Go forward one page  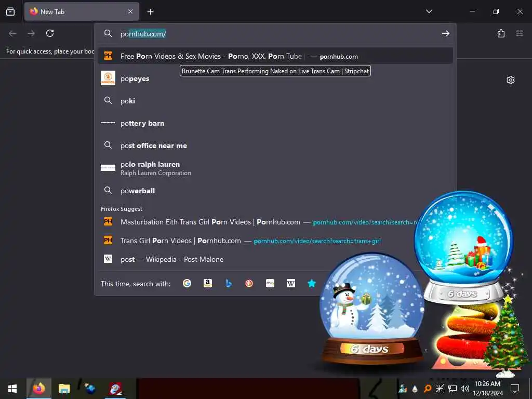(31, 33)
